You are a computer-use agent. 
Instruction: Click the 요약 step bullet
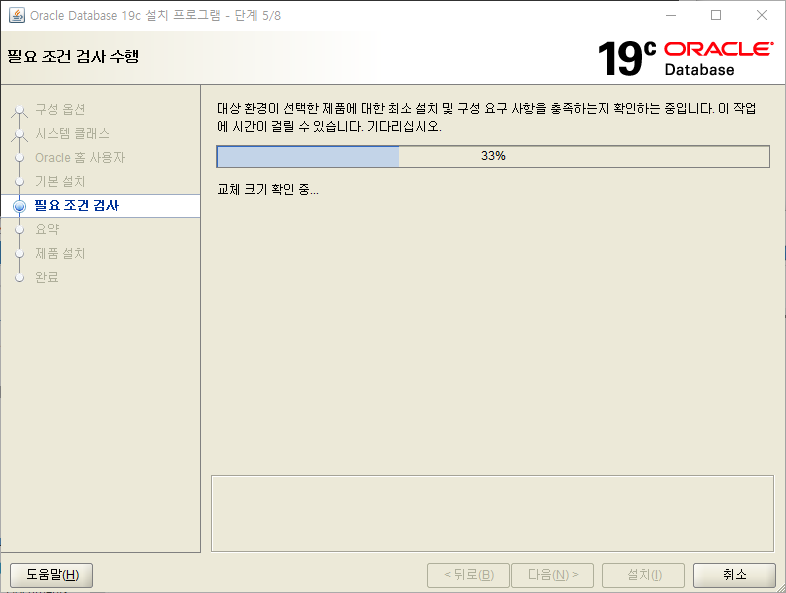(x=20, y=230)
